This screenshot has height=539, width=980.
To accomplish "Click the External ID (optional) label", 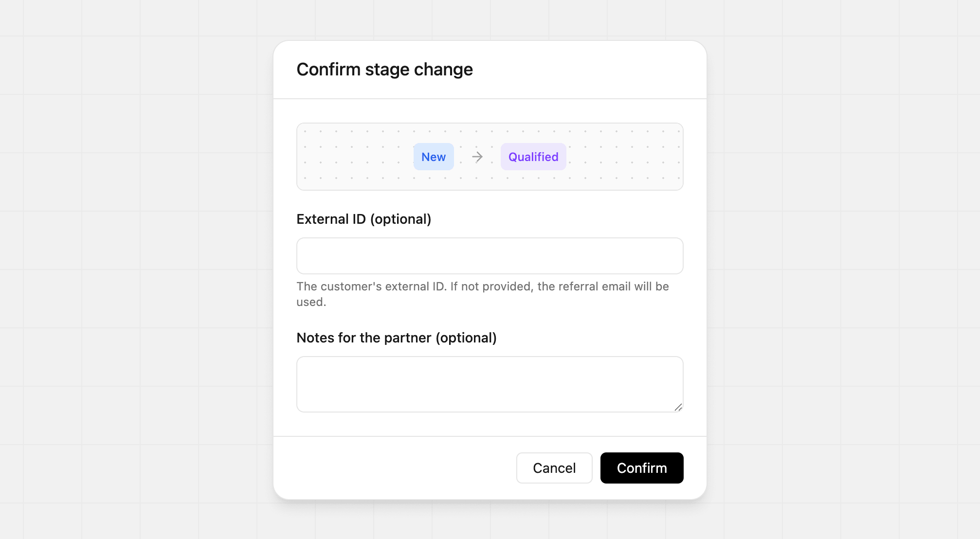I will (x=363, y=219).
